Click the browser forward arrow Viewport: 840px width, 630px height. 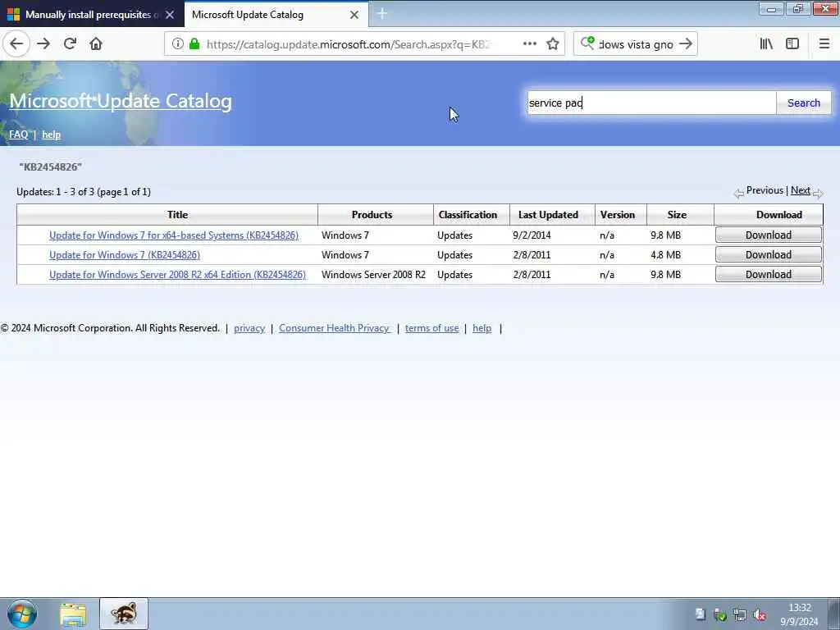pos(43,44)
